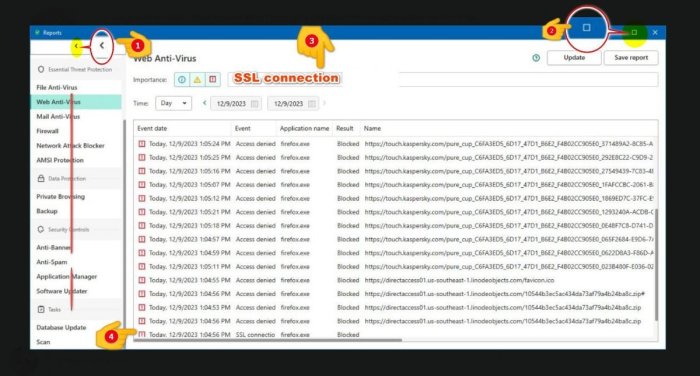
Task: Open calendar icon of the start date field
Action: click(254, 104)
